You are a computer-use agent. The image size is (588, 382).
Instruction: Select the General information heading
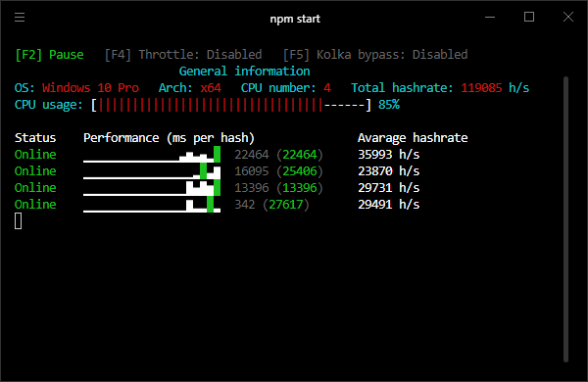pyautogui.click(x=244, y=72)
